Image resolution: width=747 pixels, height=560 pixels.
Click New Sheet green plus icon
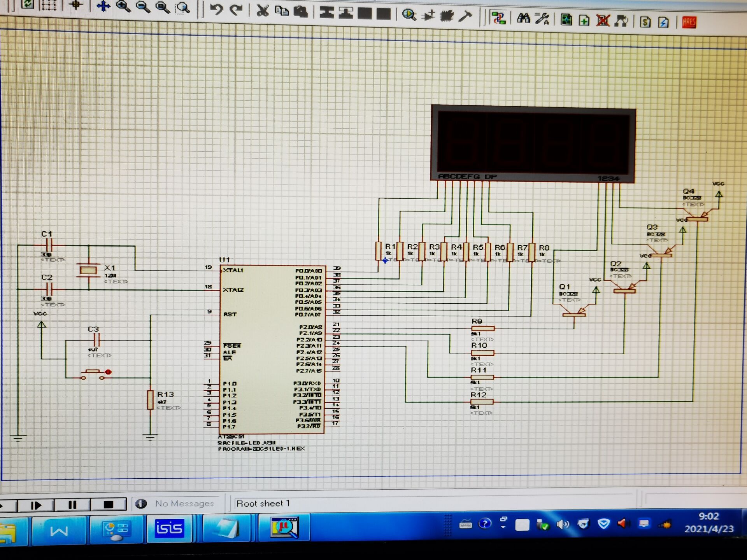point(584,20)
